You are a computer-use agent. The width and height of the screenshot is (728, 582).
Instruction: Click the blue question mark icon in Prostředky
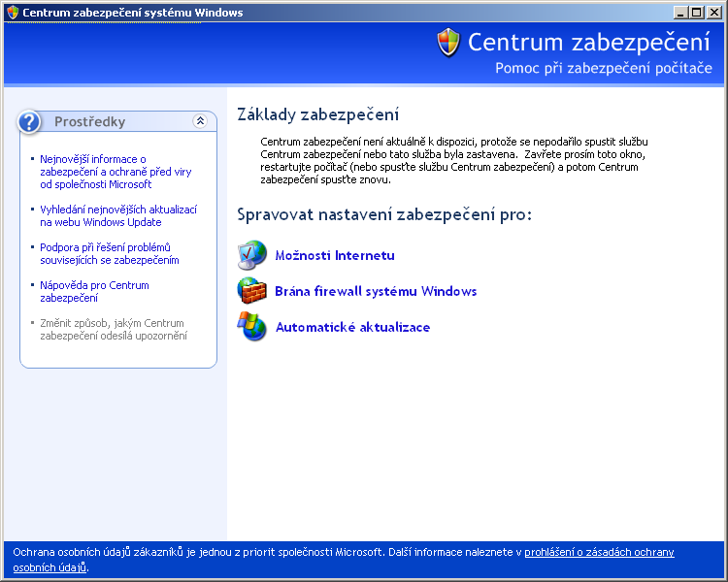pyautogui.click(x=30, y=121)
